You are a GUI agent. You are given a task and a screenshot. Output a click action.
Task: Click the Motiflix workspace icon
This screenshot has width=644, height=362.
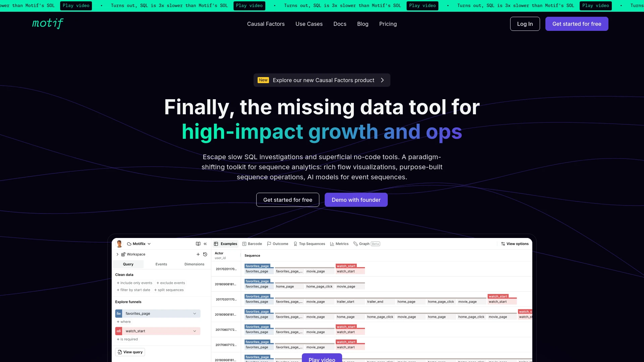[129, 244]
